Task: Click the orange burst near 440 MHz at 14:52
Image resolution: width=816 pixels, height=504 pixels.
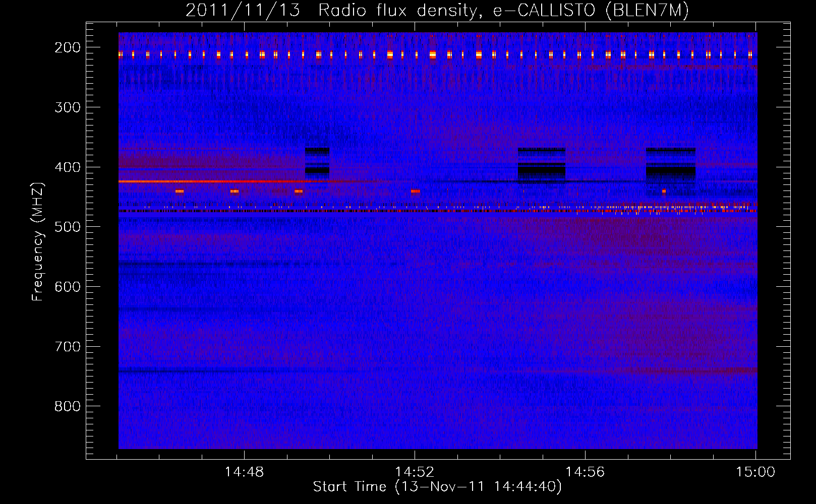Action: click(x=416, y=191)
